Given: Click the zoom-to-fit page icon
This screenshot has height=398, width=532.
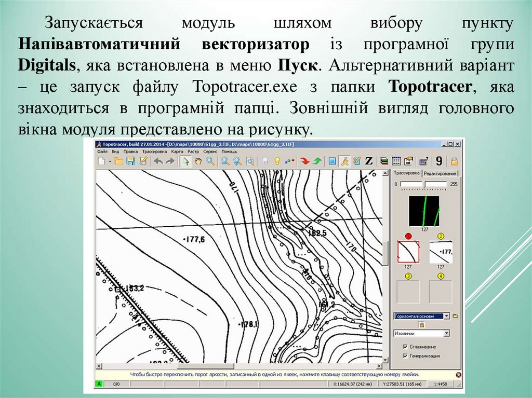Looking at the screenshot, I should pos(250,161).
